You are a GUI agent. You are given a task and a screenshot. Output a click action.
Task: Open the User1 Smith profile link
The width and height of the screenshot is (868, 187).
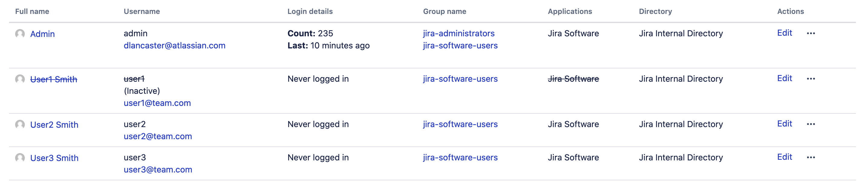point(54,80)
